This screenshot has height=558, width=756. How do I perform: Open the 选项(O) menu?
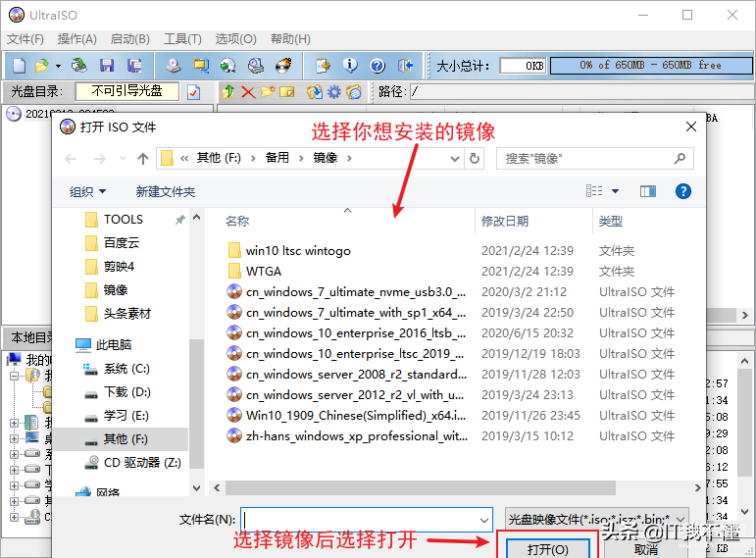(x=235, y=38)
